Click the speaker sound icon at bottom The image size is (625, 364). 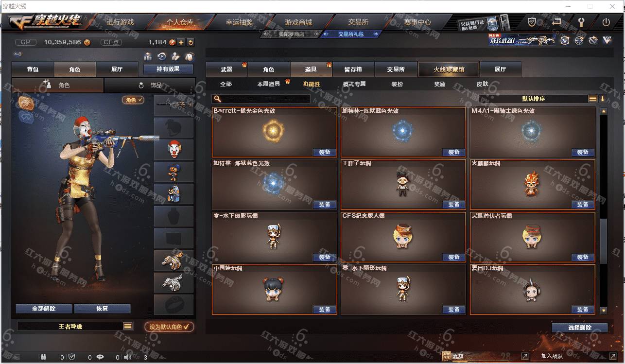127,357
